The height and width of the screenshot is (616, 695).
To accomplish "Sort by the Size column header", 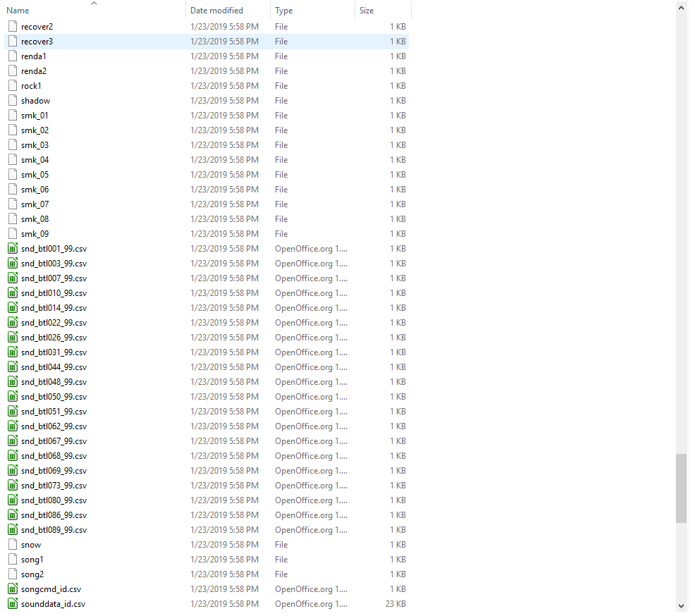I will (x=367, y=10).
